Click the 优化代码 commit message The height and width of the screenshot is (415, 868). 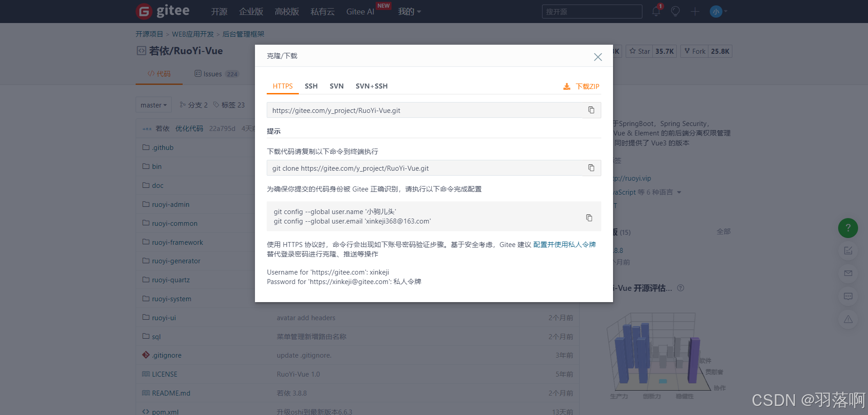[x=189, y=128]
